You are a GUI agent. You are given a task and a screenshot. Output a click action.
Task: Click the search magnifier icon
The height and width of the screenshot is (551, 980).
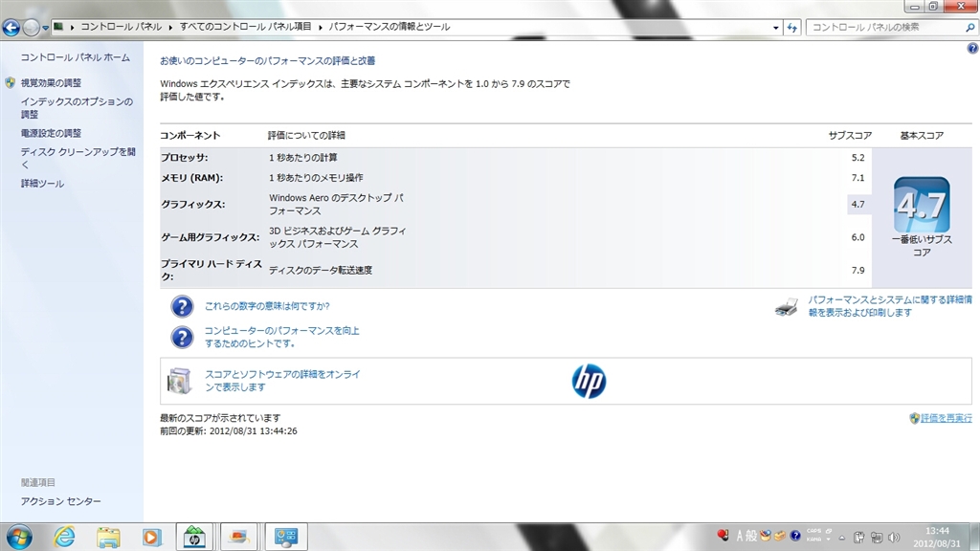970,28
